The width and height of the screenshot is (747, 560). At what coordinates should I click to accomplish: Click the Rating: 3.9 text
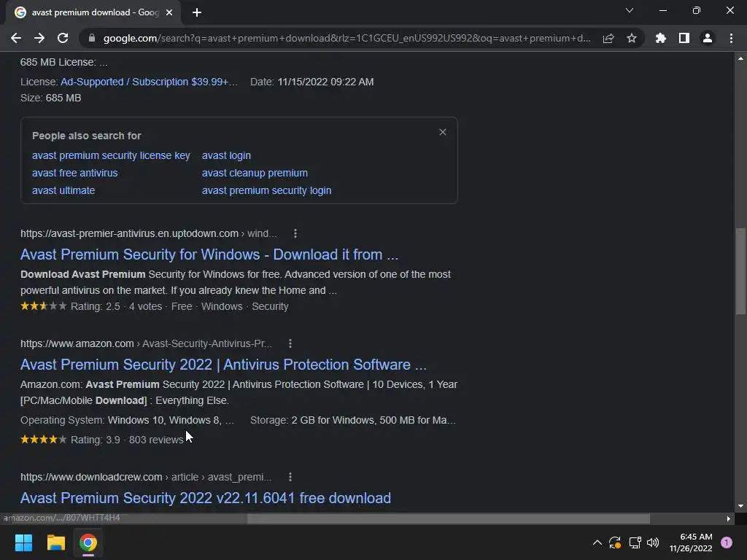tap(96, 440)
